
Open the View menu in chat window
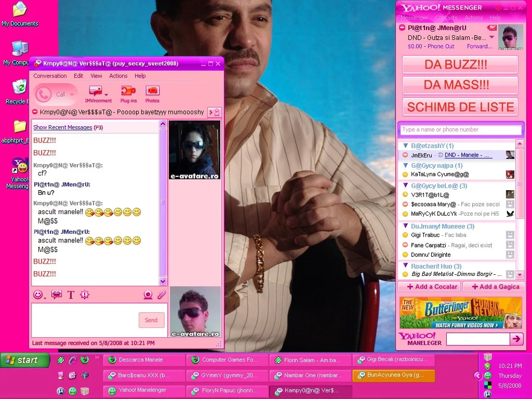(x=96, y=76)
